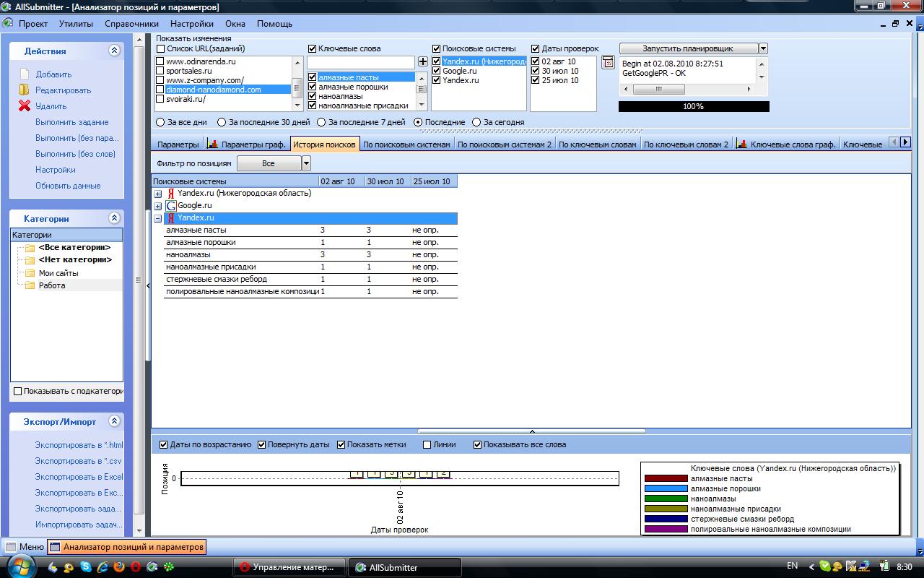
Task: Click the Редактировать book icon
Action: point(25,90)
